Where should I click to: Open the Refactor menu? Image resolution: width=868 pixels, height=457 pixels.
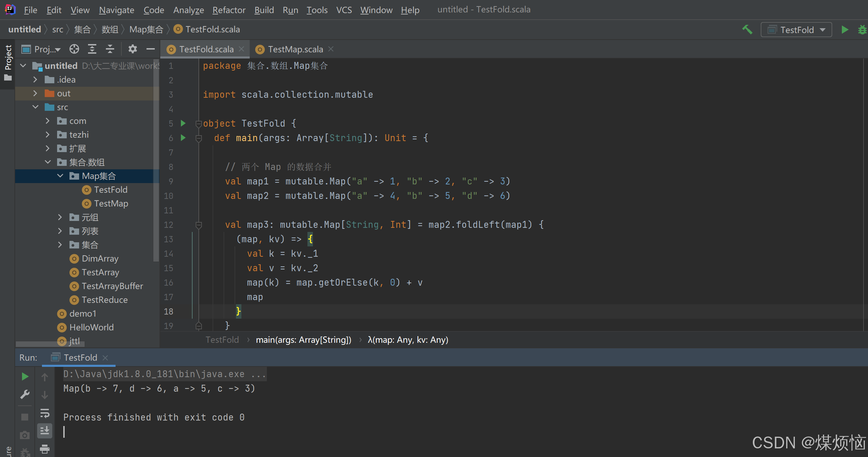click(229, 10)
